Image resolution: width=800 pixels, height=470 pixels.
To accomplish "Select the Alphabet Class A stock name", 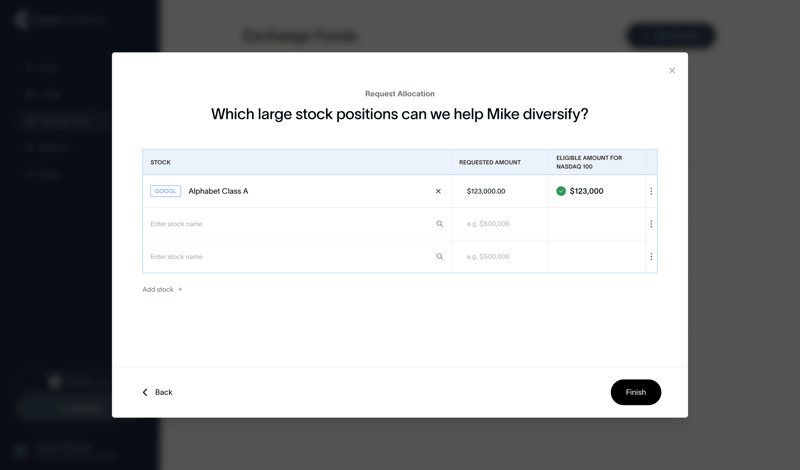I will pos(218,191).
